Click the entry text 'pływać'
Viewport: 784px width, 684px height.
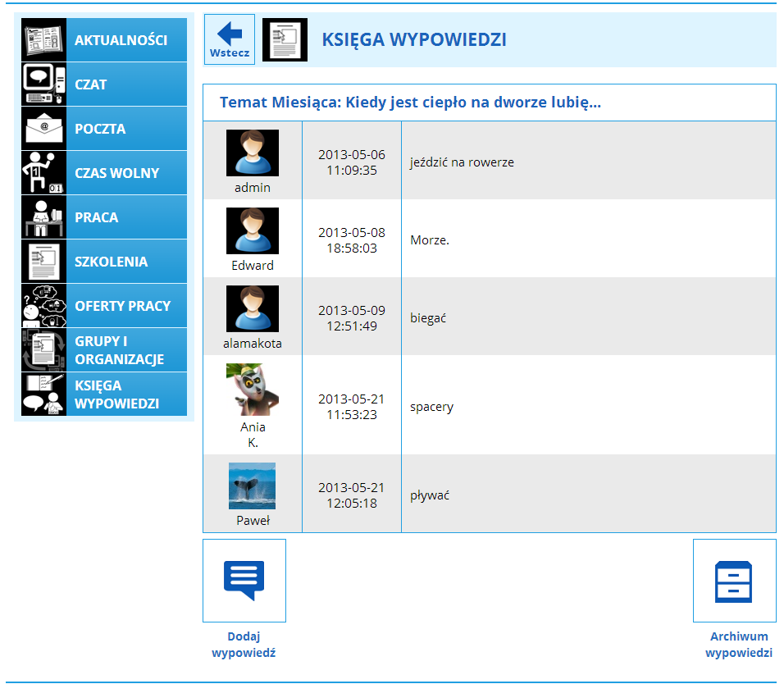click(430, 495)
